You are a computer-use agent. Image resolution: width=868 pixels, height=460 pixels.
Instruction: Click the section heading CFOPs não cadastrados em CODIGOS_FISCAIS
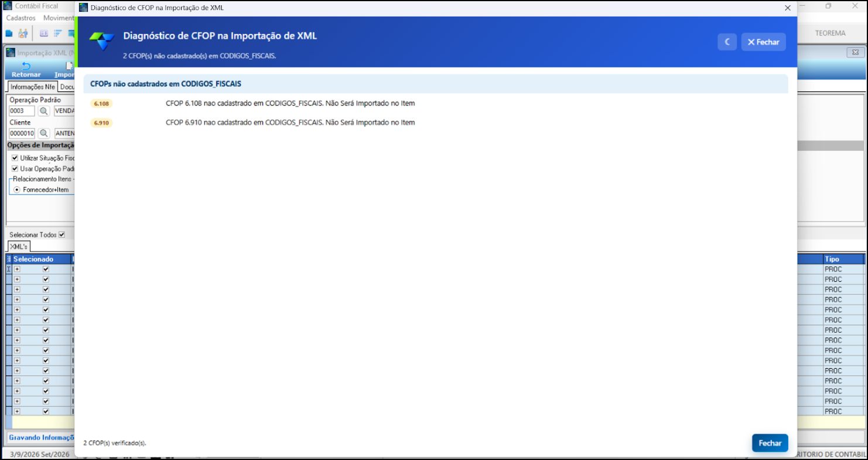(x=166, y=84)
